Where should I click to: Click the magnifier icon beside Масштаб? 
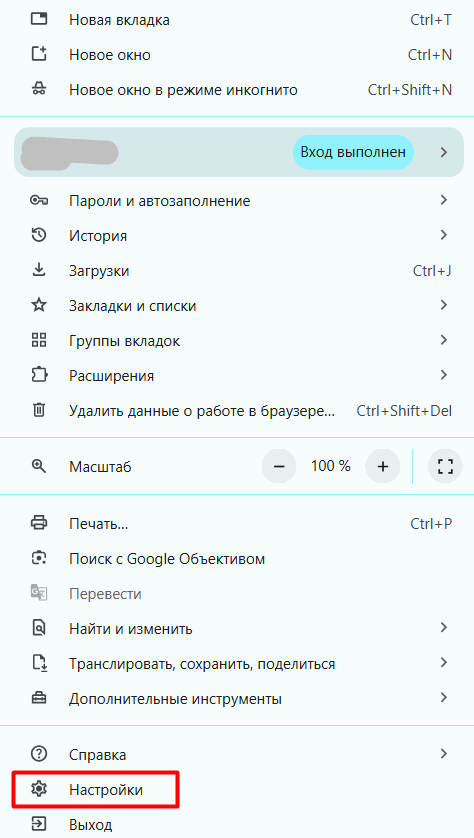pos(39,466)
